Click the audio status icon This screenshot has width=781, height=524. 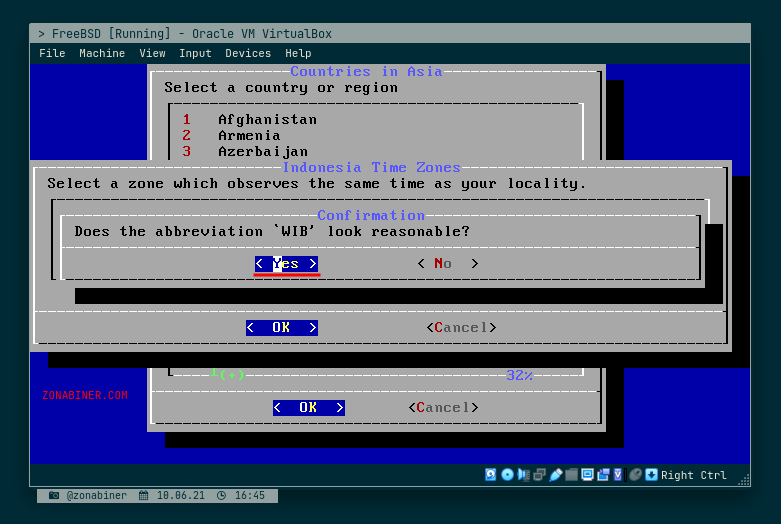point(523,475)
